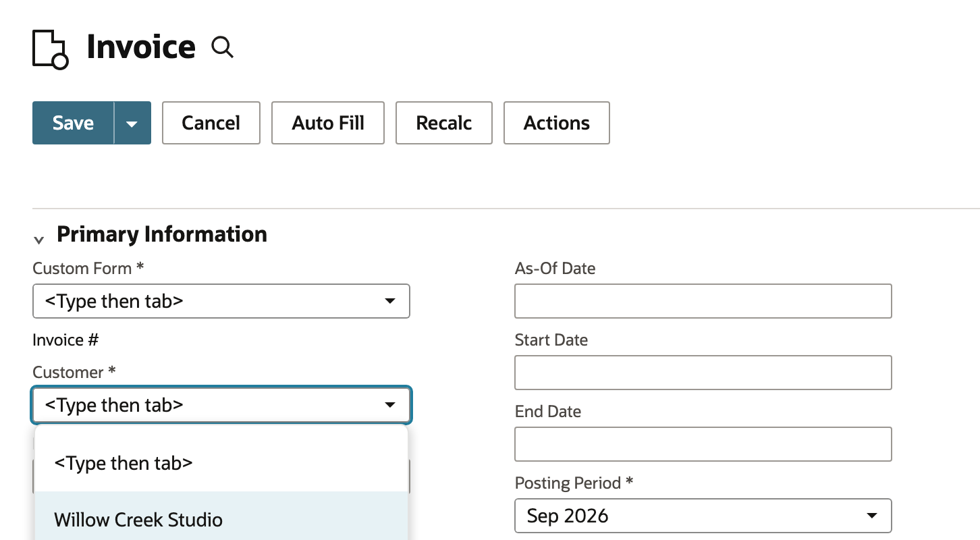Viewport: 980px width, 540px height.
Task: Select Willow Creek Studio from customer list
Action: (221, 520)
